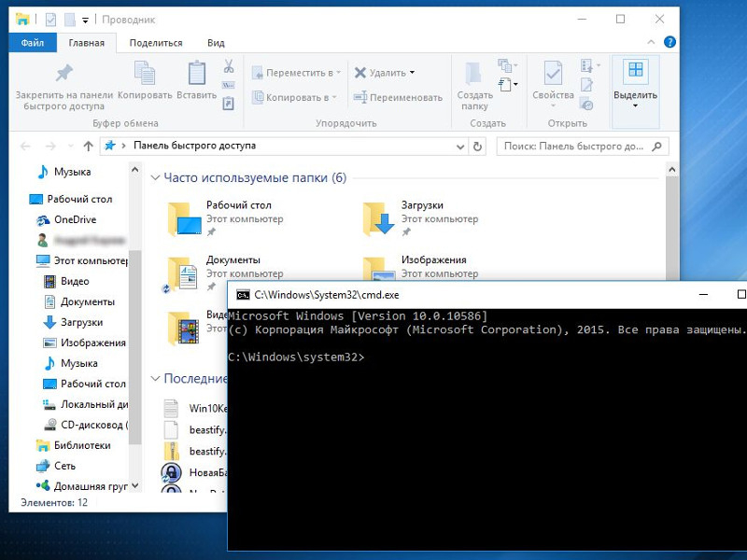Open the Удалить dropdown arrow
This screenshot has height=560, width=747.
click(413, 73)
